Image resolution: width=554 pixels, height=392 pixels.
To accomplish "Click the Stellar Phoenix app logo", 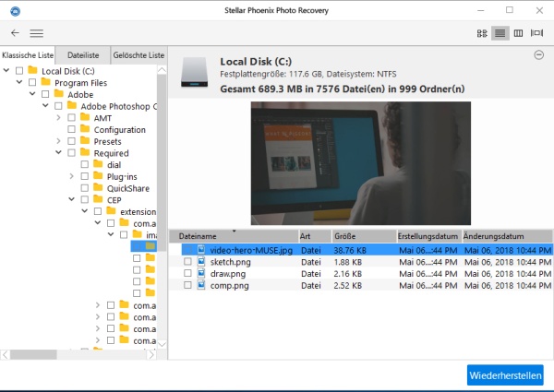I will pos(15,11).
